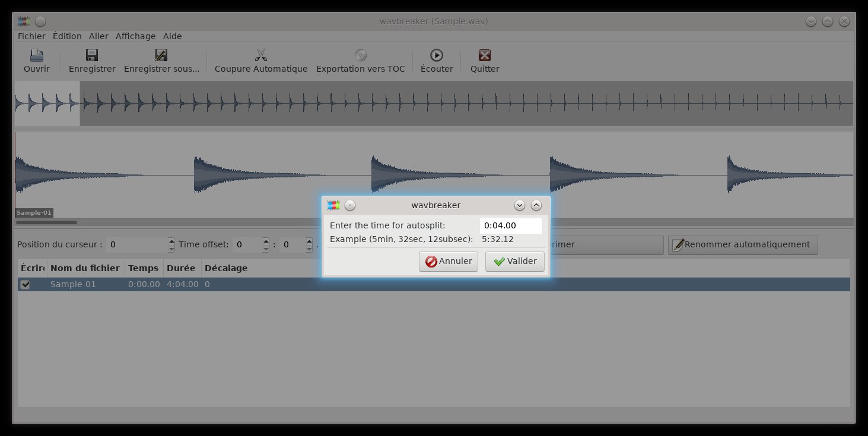The width and height of the screenshot is (868, 436).
Task: Click the round pin button in dialog title bar
Action: click(350, 205)
